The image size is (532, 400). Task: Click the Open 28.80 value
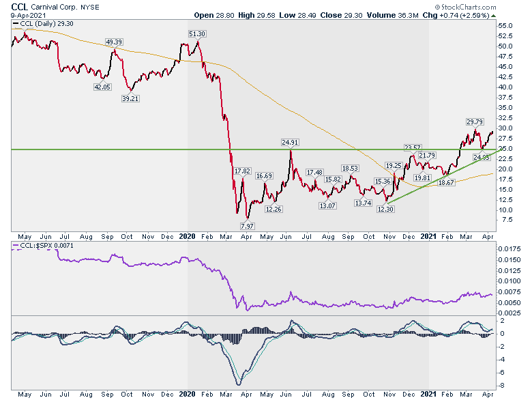click(x=214, y=15)
